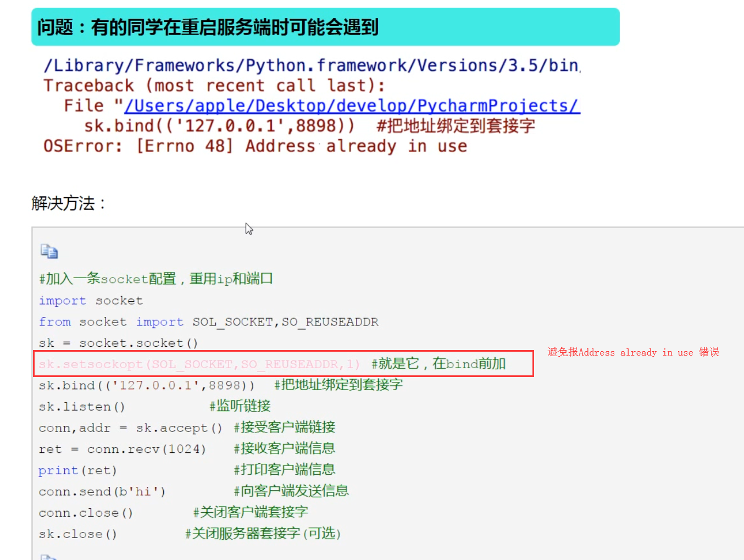Click the 'print(ret)' code line

pos(77,470)
